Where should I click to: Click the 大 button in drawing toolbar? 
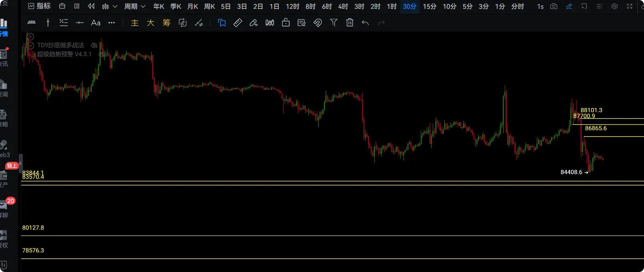coord(150,23)
